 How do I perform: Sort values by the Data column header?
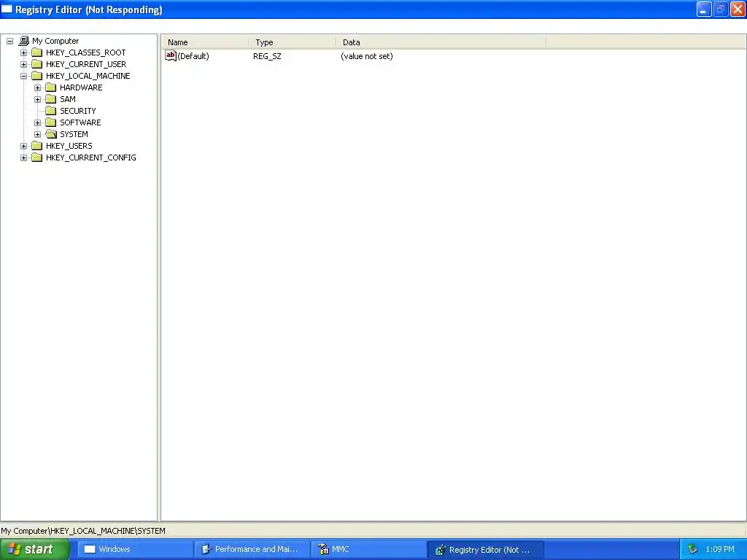click(441, 42)
